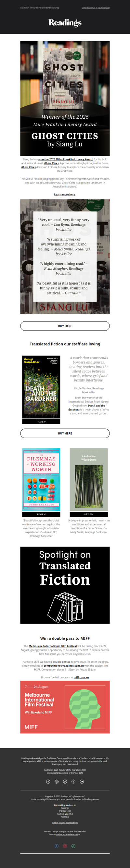Viewport: 130px width, 868px height.
Task: Click Spotlight on Translated Fiction banner
Action: tap(65, 585)
